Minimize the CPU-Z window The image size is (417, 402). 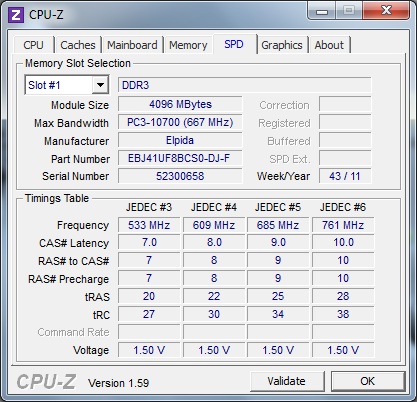tap(322, 11)
